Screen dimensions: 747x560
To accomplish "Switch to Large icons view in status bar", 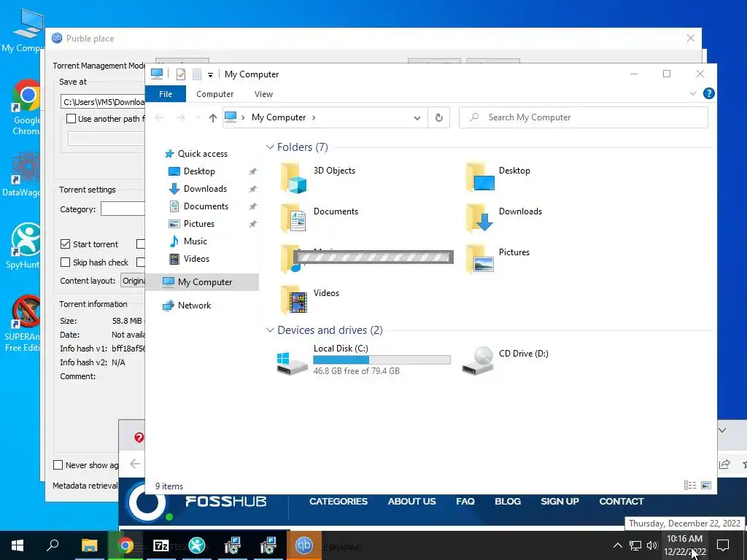I will coord(706,485).
